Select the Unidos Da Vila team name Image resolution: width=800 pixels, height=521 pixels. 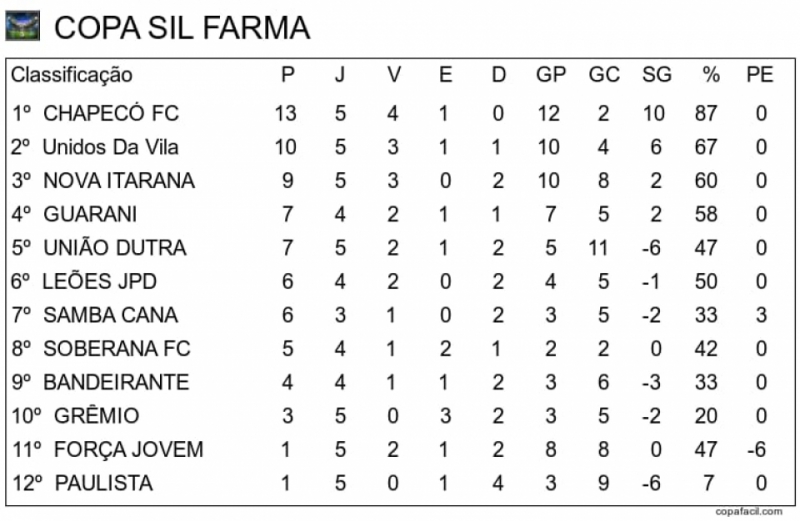point(110,147)
